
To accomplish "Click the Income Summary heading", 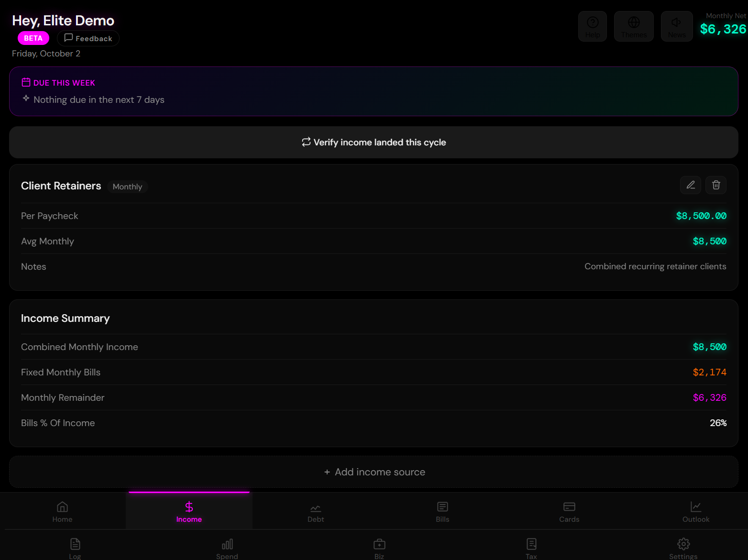I will [x=66, y=318].
